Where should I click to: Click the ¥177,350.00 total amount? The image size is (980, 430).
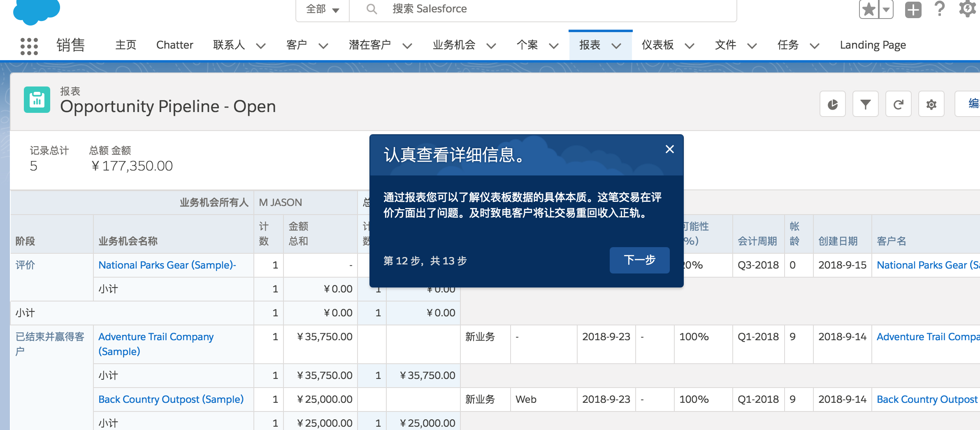click(132, 166)
